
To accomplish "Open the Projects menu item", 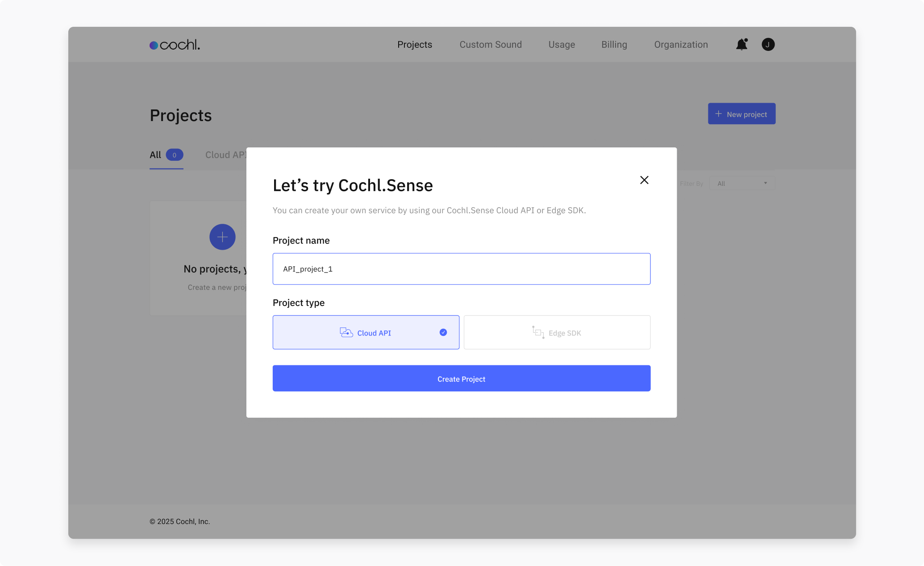I will point(414,45).
